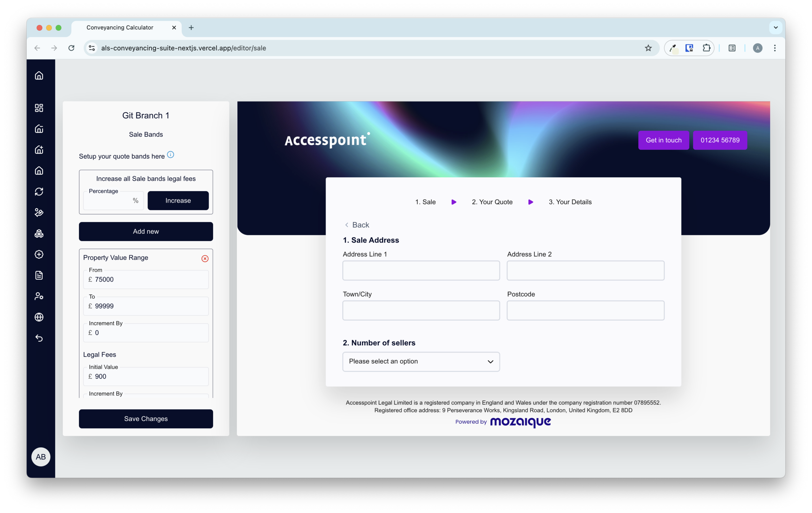Click the globe icon in sidebar
The width and height of the screenshot is (812, 513).
point(39,317)
